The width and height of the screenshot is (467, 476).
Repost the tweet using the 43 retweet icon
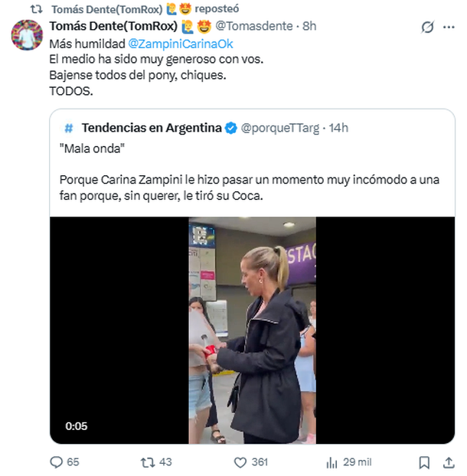148,461
